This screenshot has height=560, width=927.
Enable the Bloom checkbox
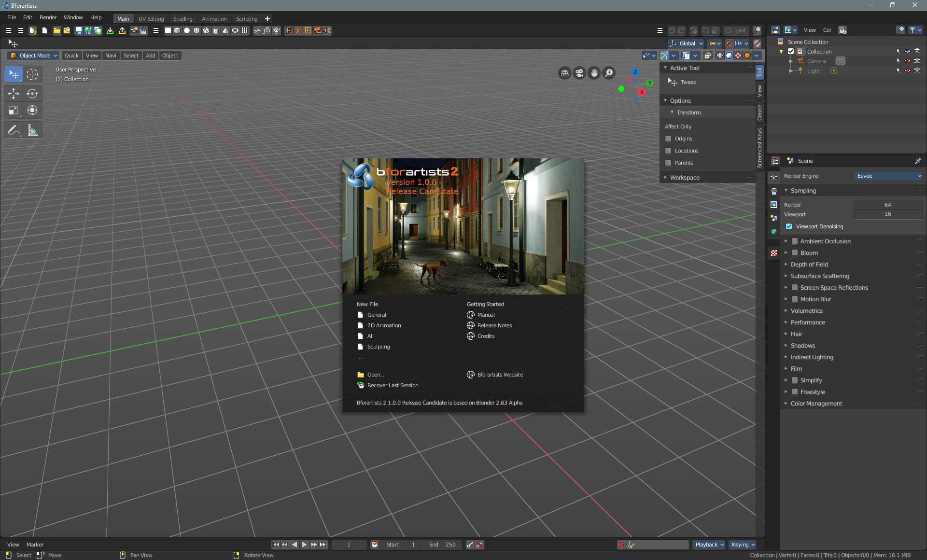click(x=795, y=253)
